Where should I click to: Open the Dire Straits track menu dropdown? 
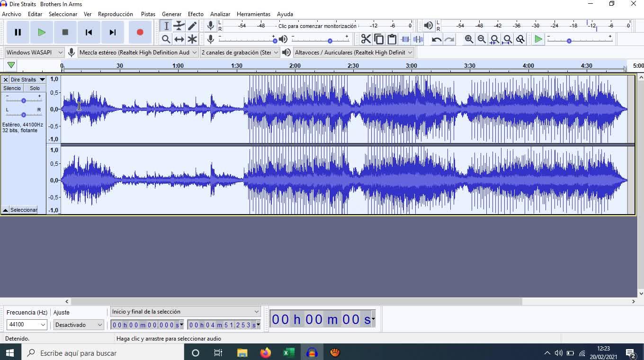(42, 80)
